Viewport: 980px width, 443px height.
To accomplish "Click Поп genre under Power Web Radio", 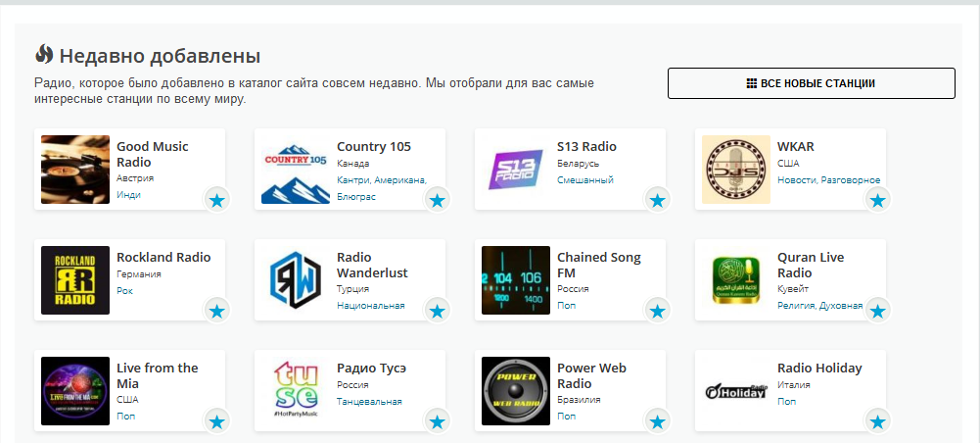I will [566, 417].
